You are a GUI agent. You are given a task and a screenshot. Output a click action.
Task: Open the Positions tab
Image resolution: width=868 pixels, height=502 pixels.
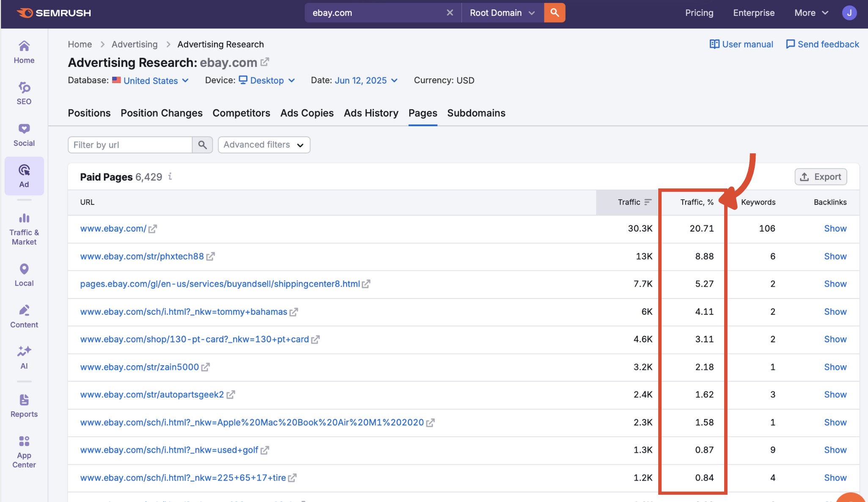click(x=89, y=113)
